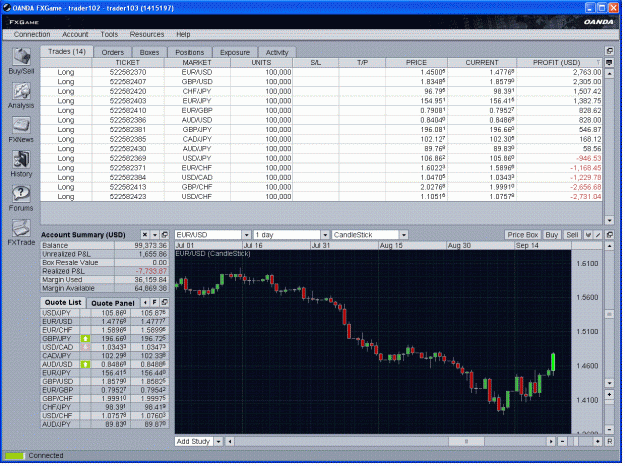
Task: Open the Tools menu
Action: 109,35
